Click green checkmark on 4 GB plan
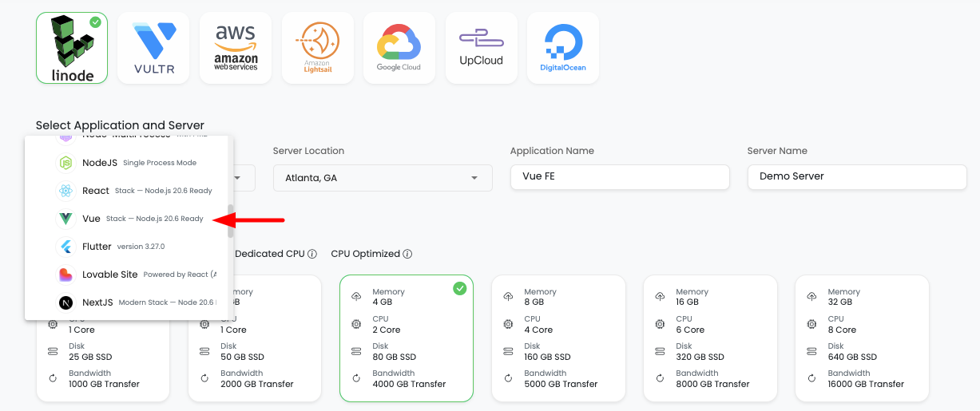Image resolution: width=980 pixels, height=411 pixels. click(x=460, y=289)
